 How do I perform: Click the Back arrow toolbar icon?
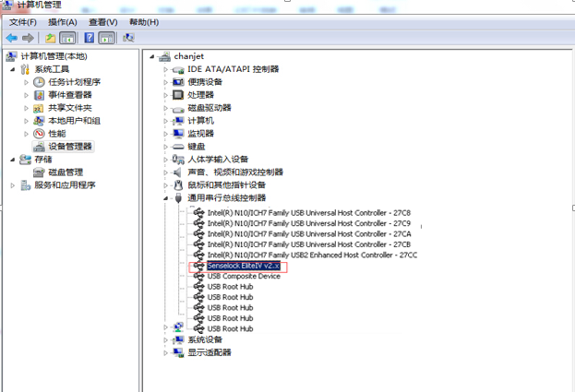11,38
